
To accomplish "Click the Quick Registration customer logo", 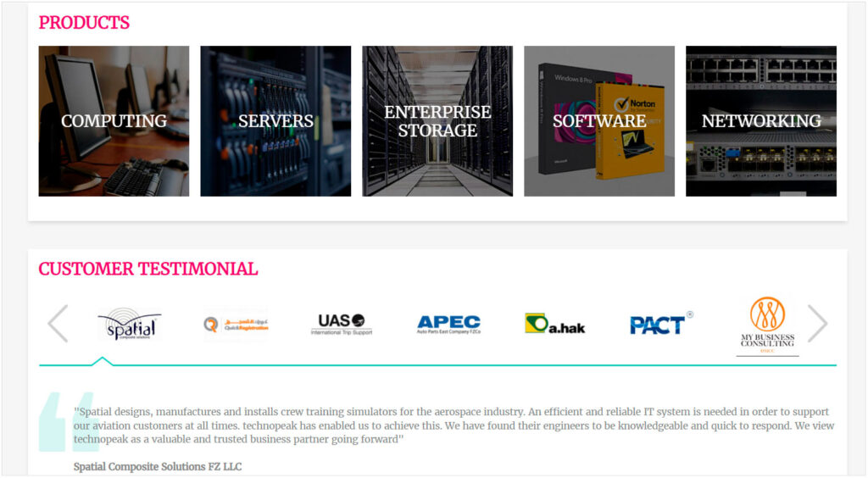I will pyautogui.click(x=236, y=325).
